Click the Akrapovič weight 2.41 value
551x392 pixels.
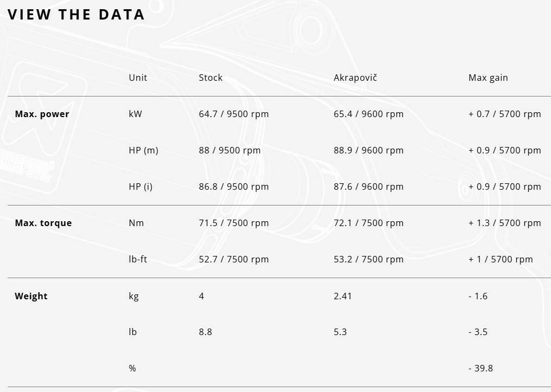pos(343,296)
